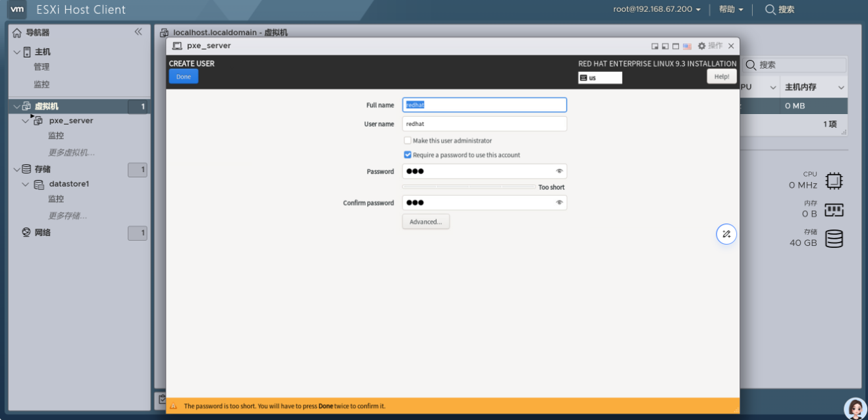
Task: Collapse the datastore1 tree node
Action: [x=26, y=185]
